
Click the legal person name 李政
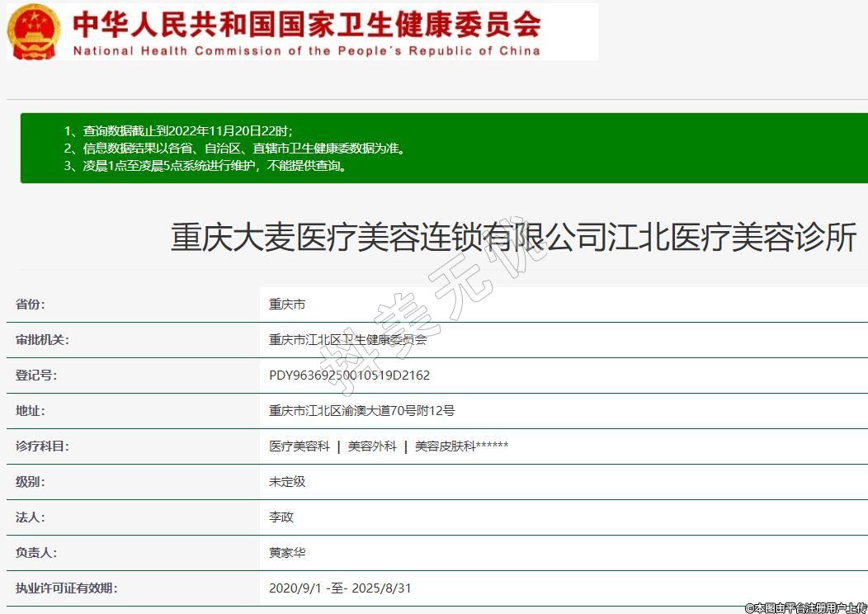tap(281, 517)
